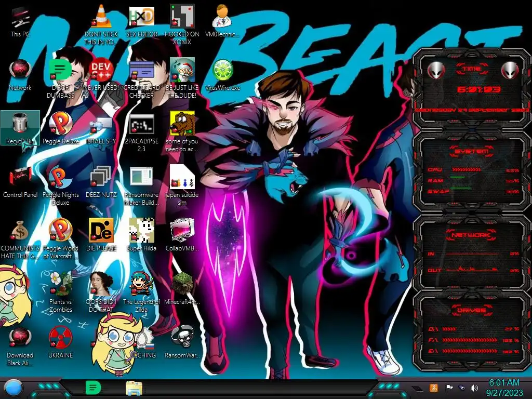The image size is (532, 399).
Task: Open the Download Black Ali... icon
Action: tap(20, 337)
